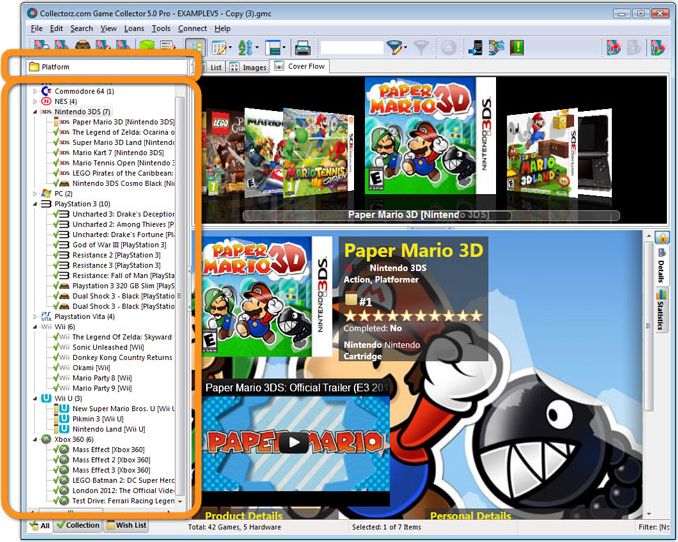
Task: Select God of War III [PlayStation 3]
Action: [x=119, y=245]
